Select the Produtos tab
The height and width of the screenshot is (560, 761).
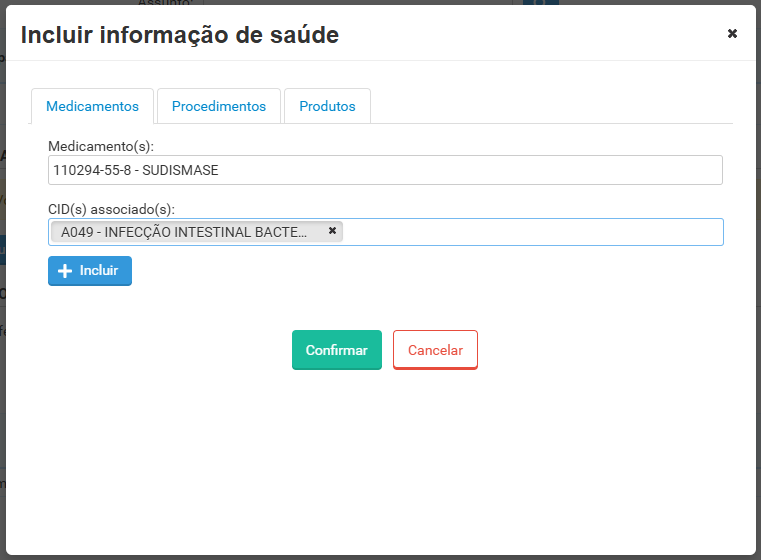tap(327, 106)
